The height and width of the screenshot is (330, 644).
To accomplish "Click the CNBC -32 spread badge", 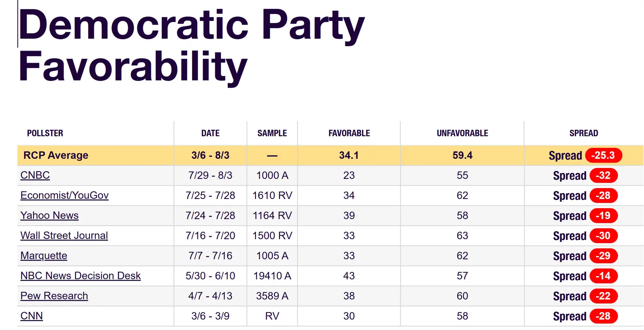I will 603,175.
